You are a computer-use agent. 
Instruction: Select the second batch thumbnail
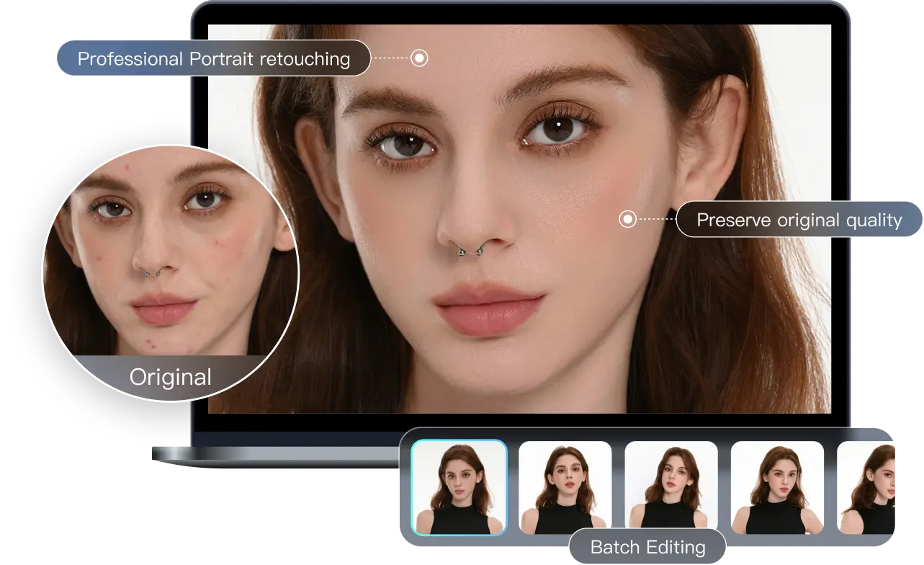tap(565, 487)
